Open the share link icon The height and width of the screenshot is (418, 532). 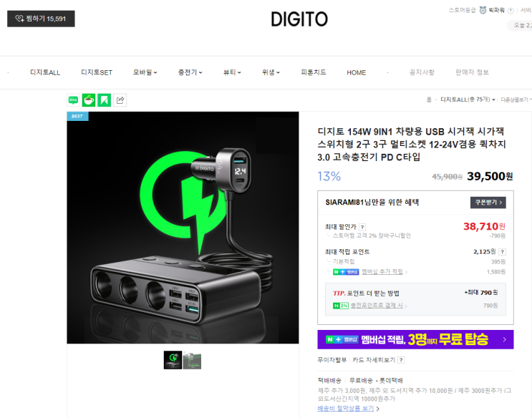120,100
